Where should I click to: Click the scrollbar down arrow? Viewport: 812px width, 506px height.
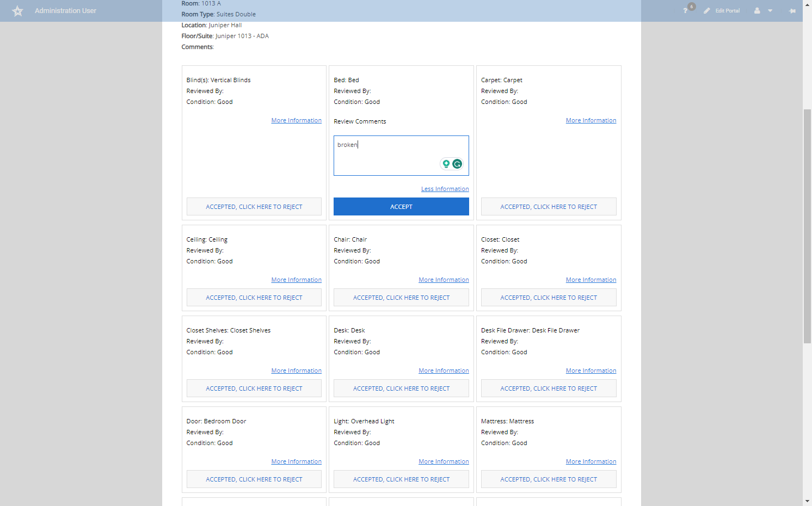[x=807, y=501]
